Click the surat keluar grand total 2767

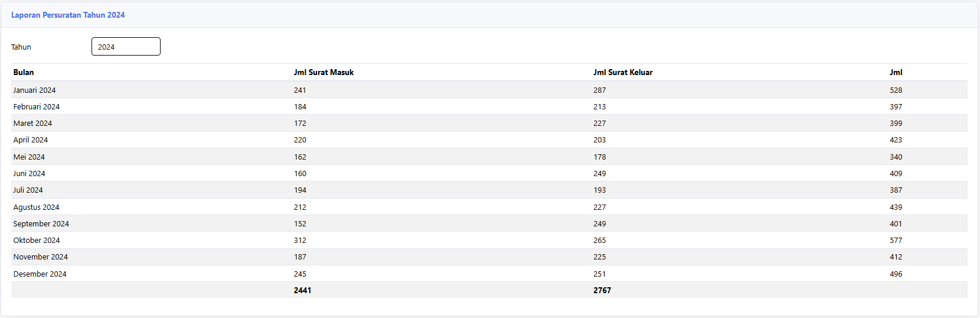602,290
